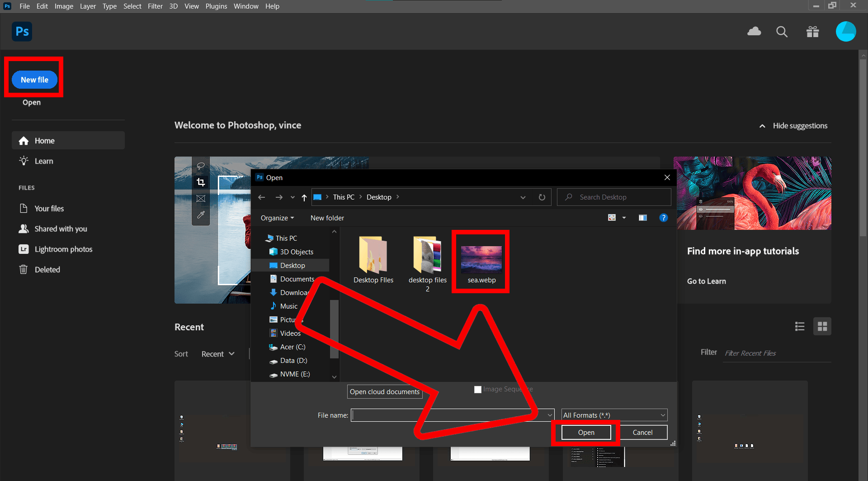Click the What's New gift icon
This screenshot has width=868, height=481.
click(x=812, y=32)
